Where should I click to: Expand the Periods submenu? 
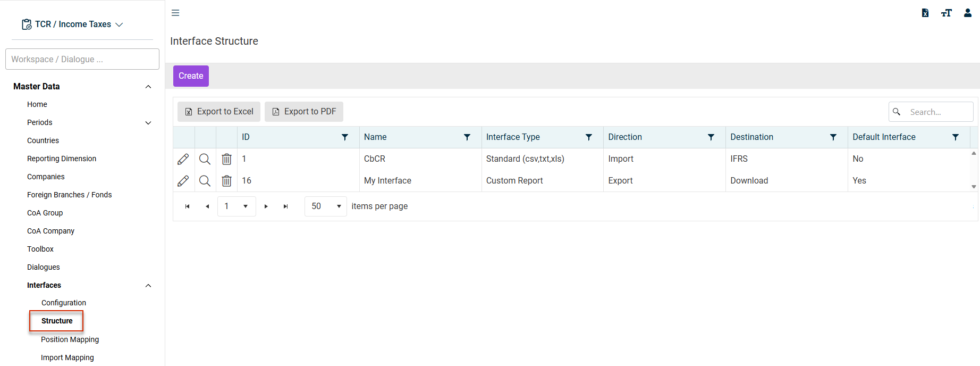coord(148,123)
